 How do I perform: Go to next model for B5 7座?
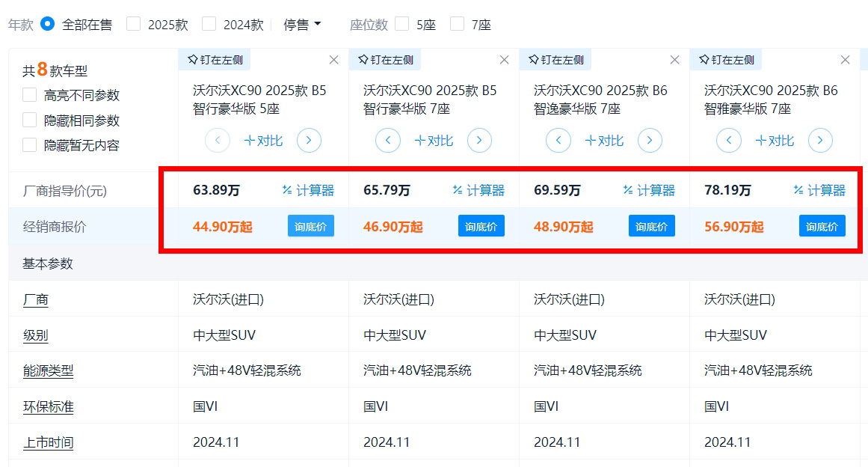tap(479, 140)
